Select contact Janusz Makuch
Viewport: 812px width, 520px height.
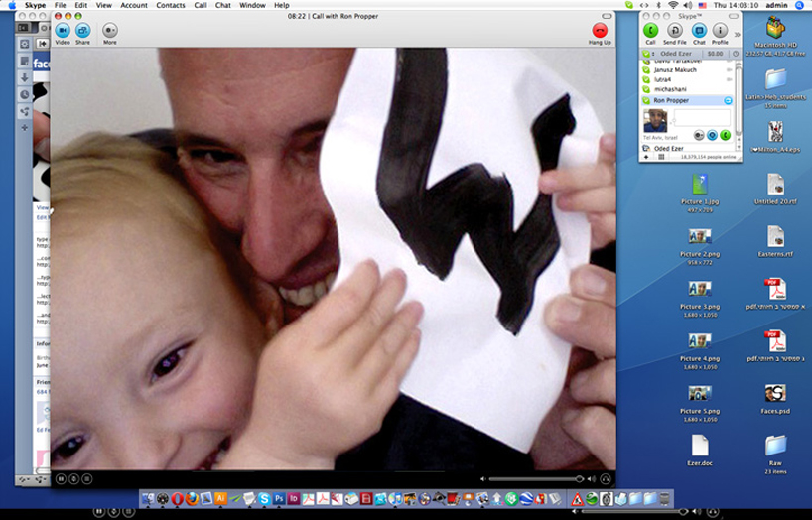[x=675, y=70]
